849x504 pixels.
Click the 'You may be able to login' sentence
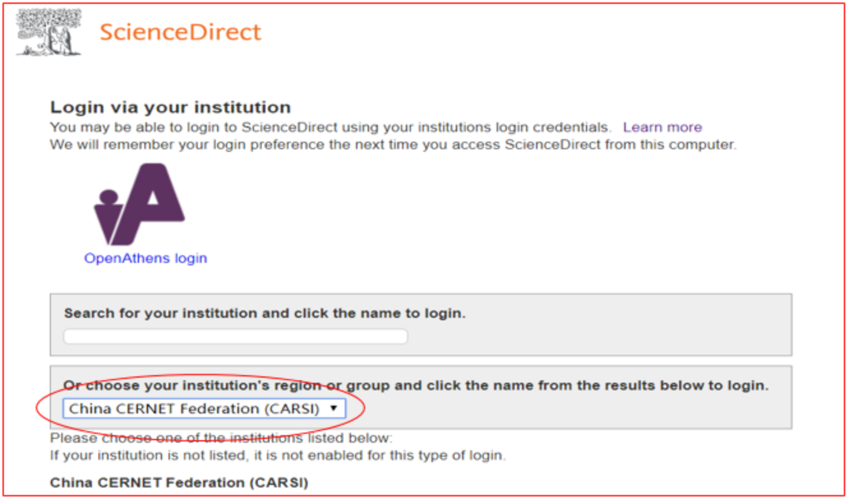point(330,127)
